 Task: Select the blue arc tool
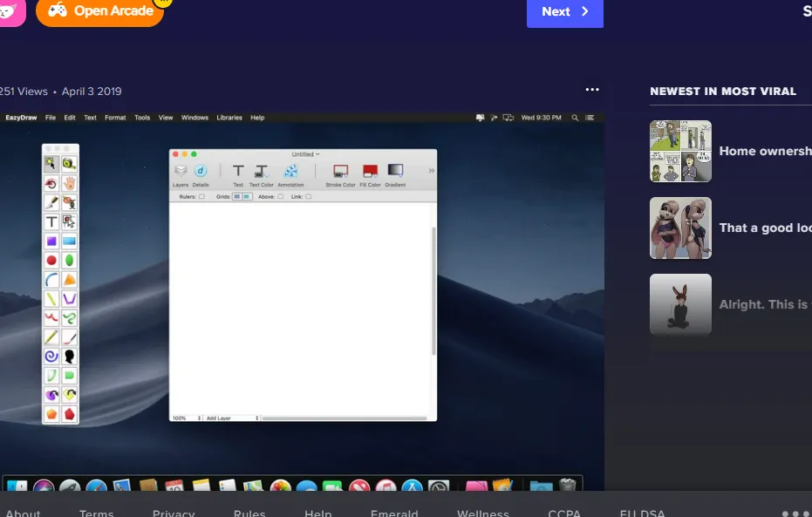point(51,280)
